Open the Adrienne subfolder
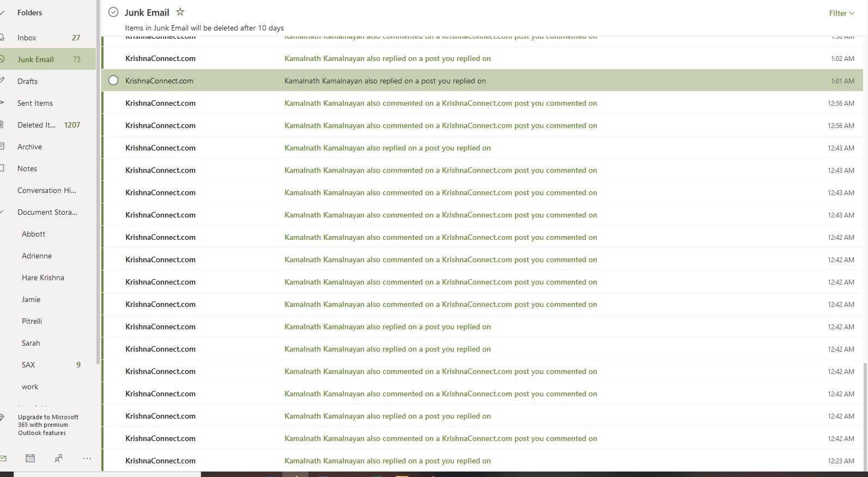This screenshot has height=477, width=868. point(48,256)
